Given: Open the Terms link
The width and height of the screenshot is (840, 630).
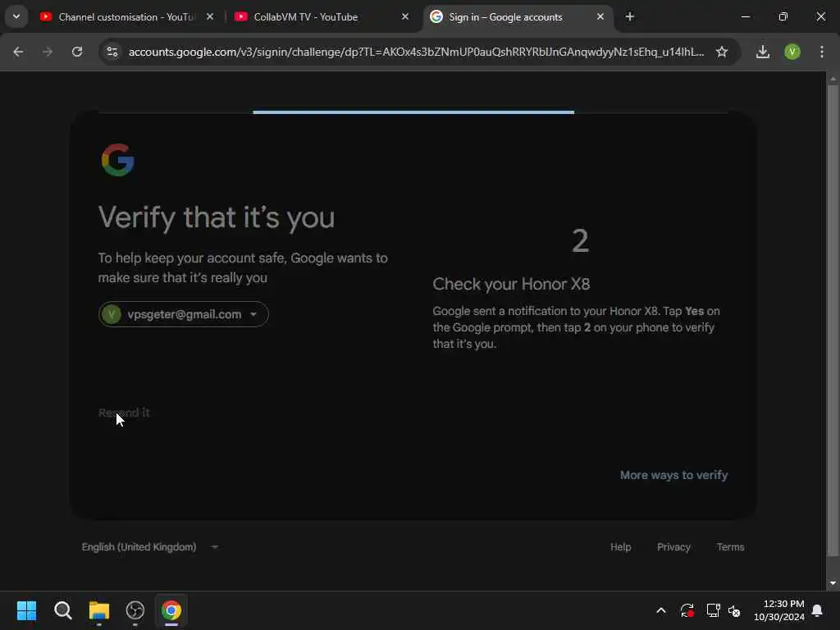Looking at the screenshot, I should (730, 547).
